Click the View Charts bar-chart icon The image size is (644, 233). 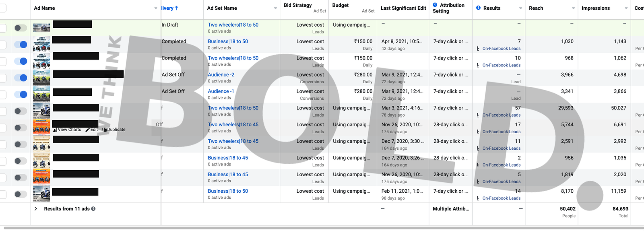[55, 130]
